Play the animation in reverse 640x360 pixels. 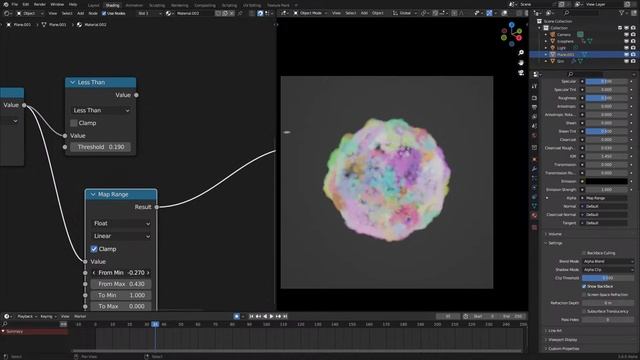pos(265,316)
